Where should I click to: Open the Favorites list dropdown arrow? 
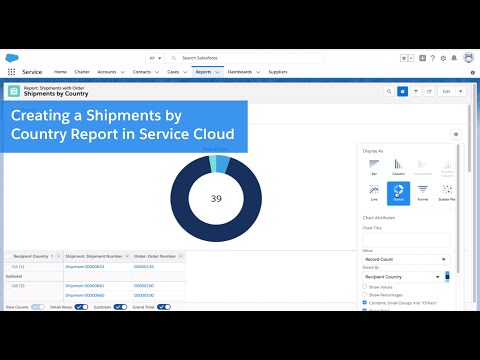click(x=411, y=58)
